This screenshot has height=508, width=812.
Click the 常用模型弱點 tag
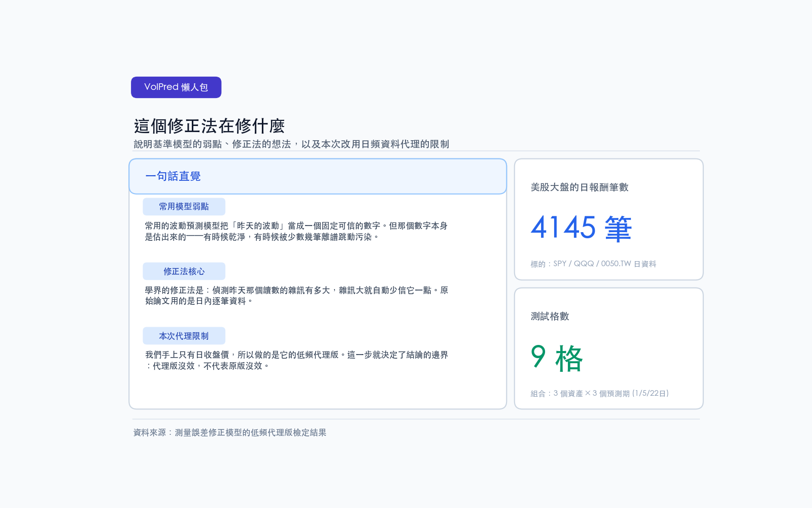pos(184,207)
